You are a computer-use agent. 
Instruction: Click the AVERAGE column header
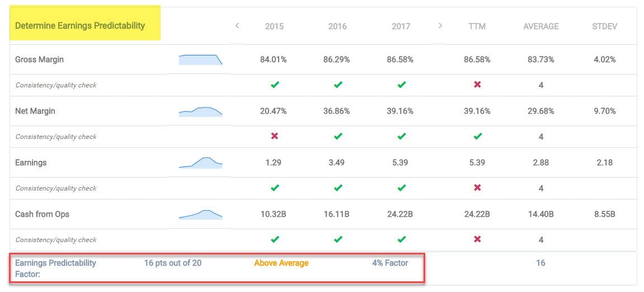pyautogui.click(x=540, y=26)
